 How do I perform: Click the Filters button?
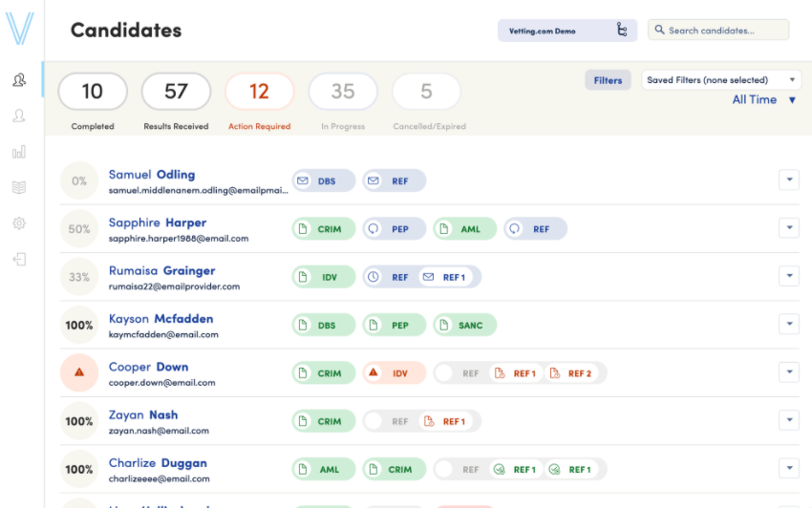608,80
